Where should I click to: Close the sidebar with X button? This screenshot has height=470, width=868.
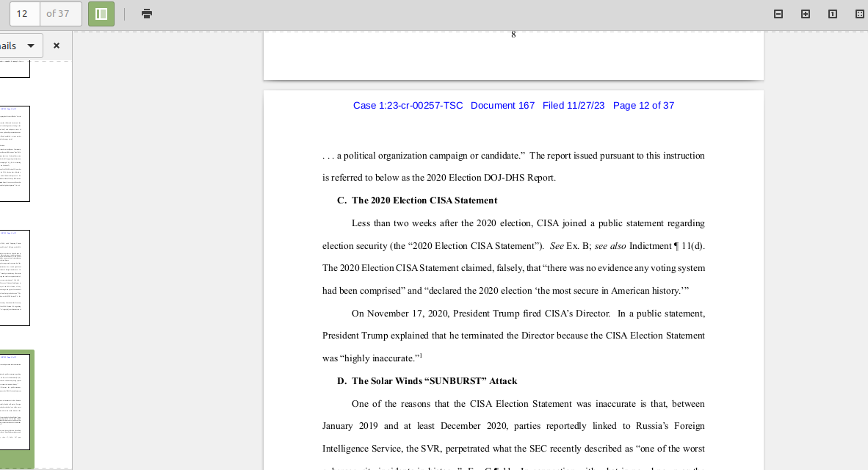point(57,46)
